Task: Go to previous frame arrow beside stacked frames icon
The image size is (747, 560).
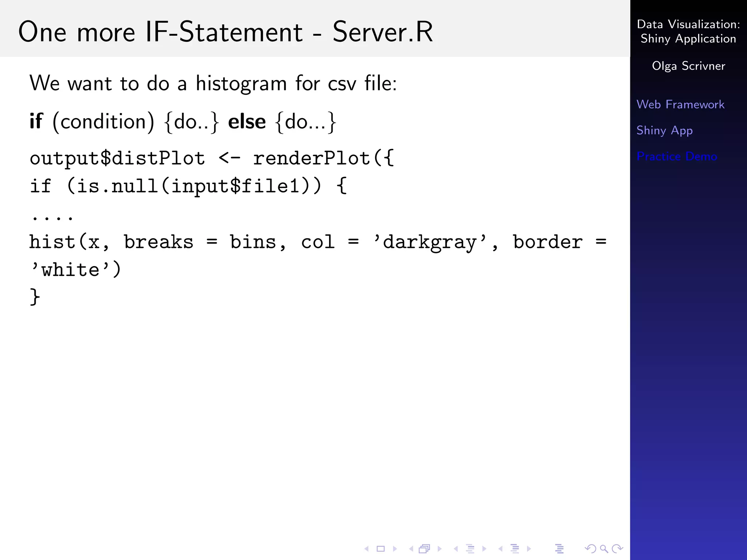Action: pyautogui.click(x=411, y=549)
